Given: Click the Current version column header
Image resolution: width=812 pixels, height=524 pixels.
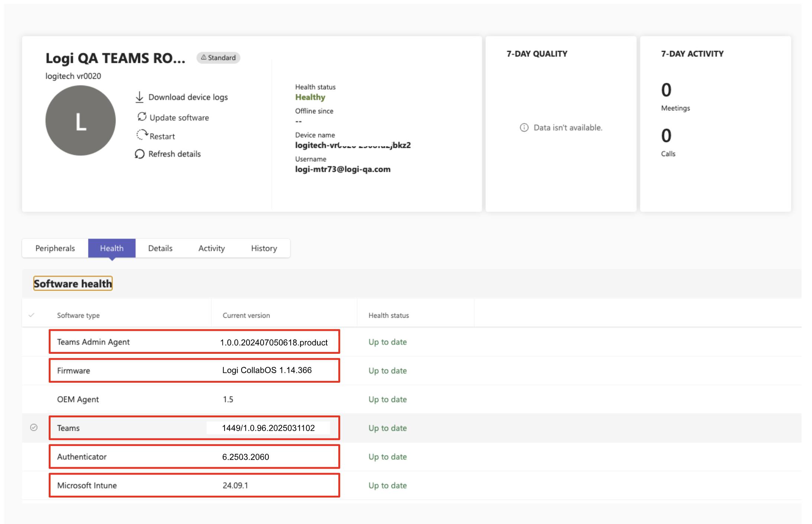Looking at the screenshot, I should [246, 316].
